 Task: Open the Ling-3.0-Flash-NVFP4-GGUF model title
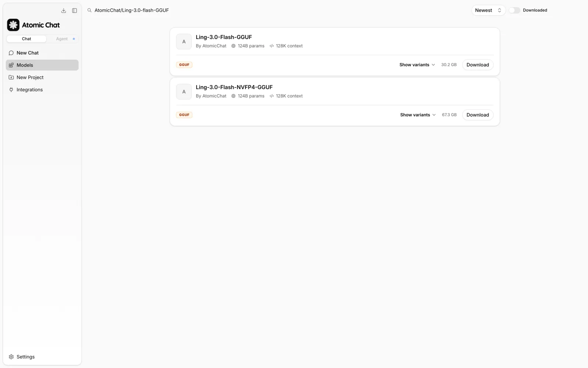234,87
